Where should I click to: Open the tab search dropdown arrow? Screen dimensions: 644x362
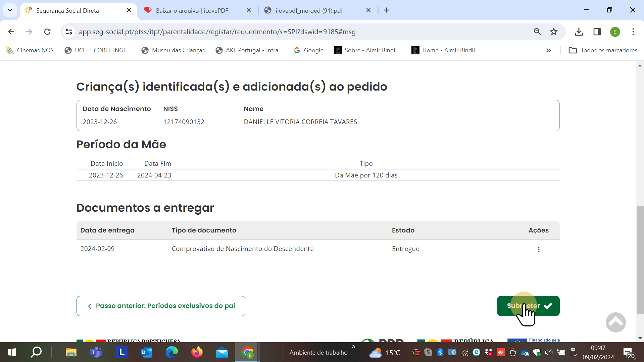coord(10,10)
